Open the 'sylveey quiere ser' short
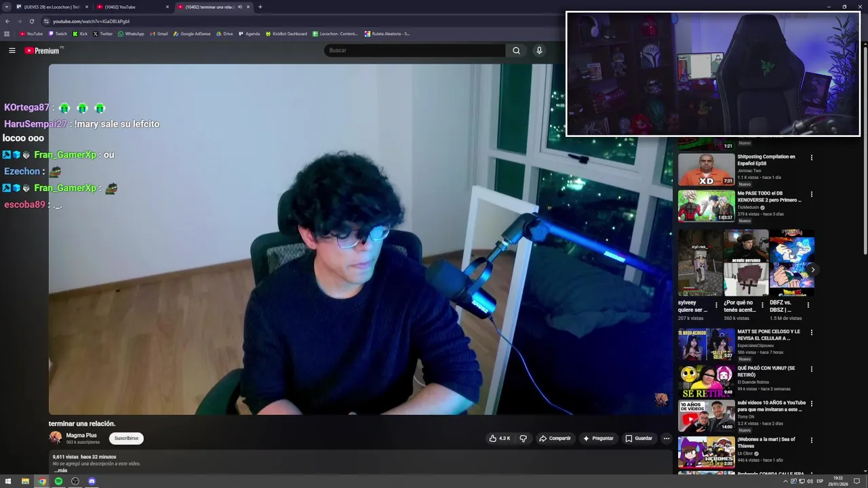This screenshot has height=488, width=868. [700, 263]
